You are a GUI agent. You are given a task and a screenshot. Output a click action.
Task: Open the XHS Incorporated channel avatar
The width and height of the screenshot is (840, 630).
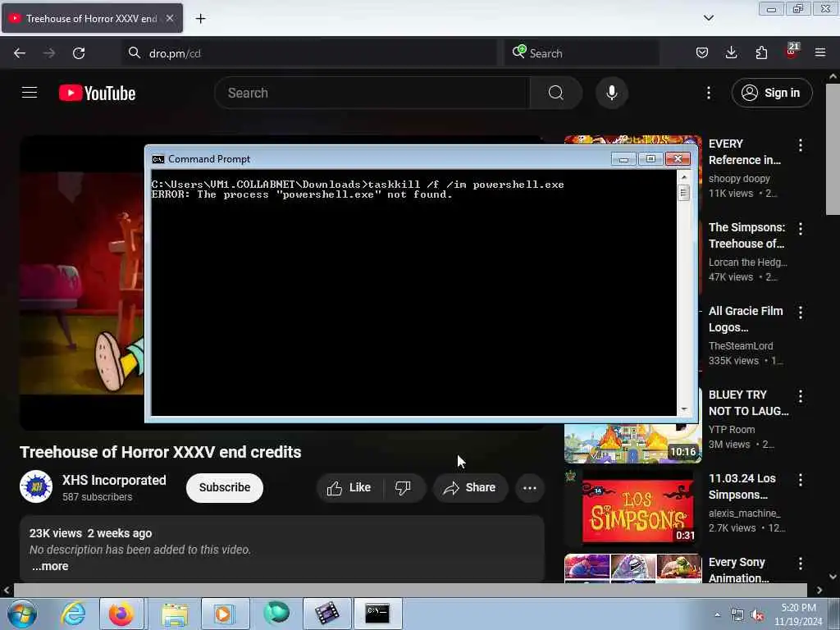point(36,486)
